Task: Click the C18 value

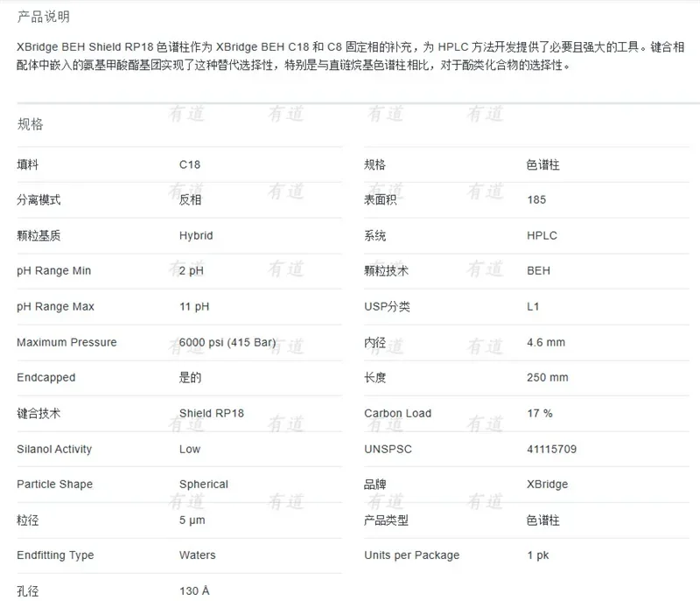Action: [x=190, y=164]
